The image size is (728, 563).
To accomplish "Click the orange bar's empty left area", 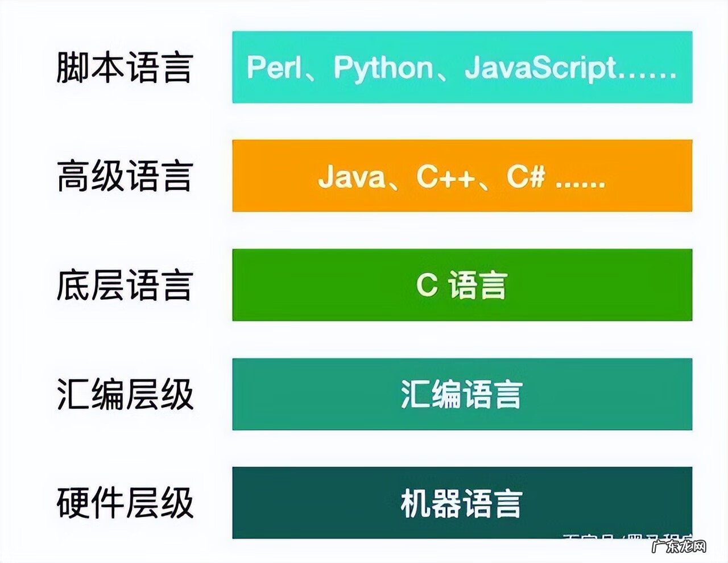I will click(x=273, y=176).
